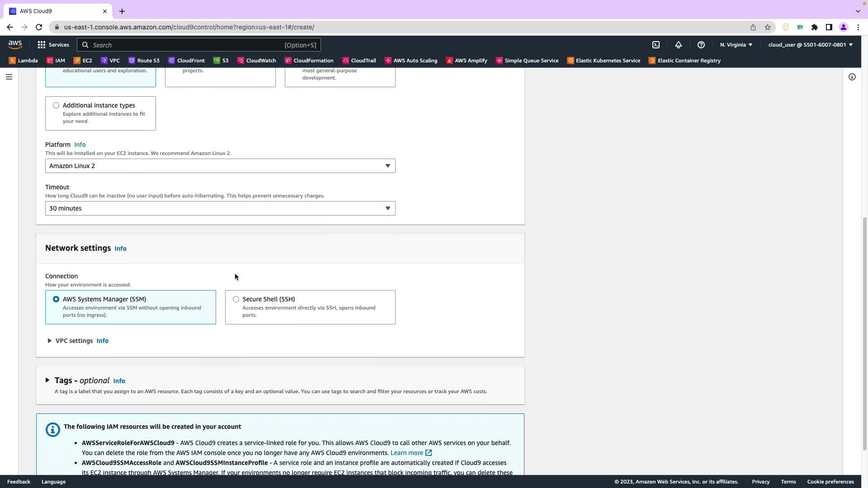868x488 pixels.
Task: Open the notifications bell
Action: click(679, 45)
